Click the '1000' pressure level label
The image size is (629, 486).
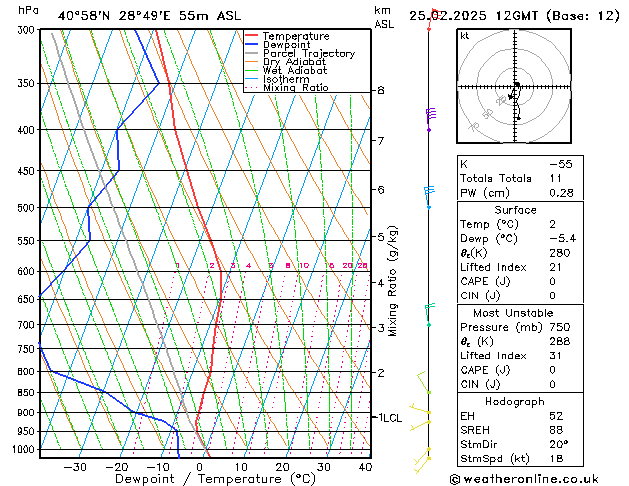click(26, 450)
